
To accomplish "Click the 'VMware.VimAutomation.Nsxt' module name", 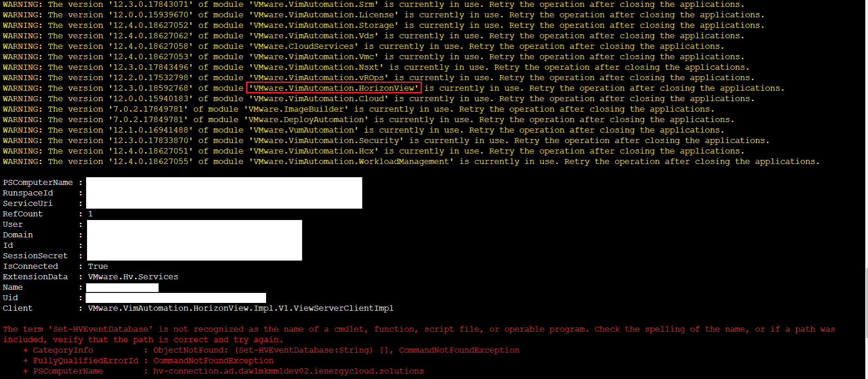I will pyautogui.click(x=317, y=67).
